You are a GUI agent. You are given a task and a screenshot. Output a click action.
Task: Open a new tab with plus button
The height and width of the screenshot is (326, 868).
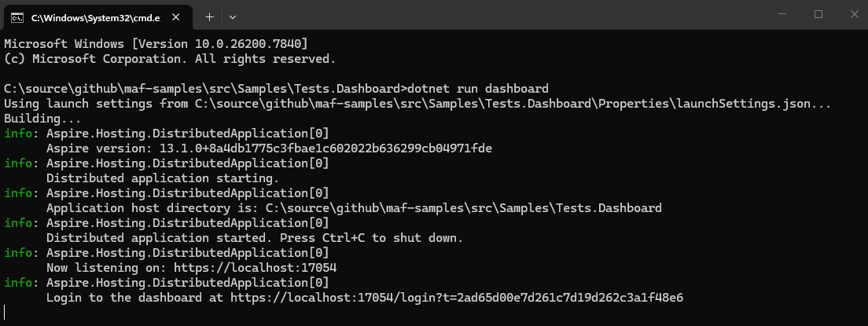click(x=209, y=16)
